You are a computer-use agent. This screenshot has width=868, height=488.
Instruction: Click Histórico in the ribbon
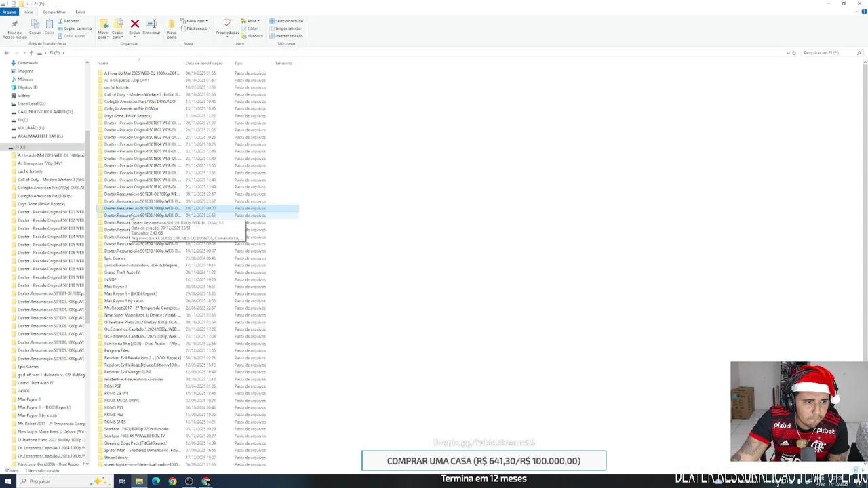[x=253, y=36]
